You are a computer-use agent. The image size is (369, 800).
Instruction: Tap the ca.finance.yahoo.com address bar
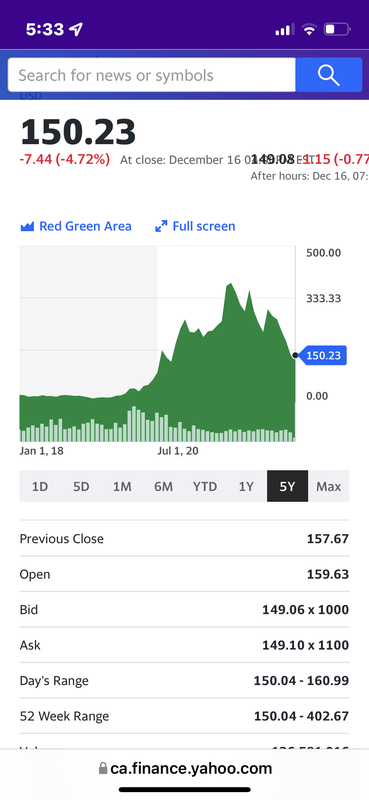pyautogui.click(x=185, y=768)
